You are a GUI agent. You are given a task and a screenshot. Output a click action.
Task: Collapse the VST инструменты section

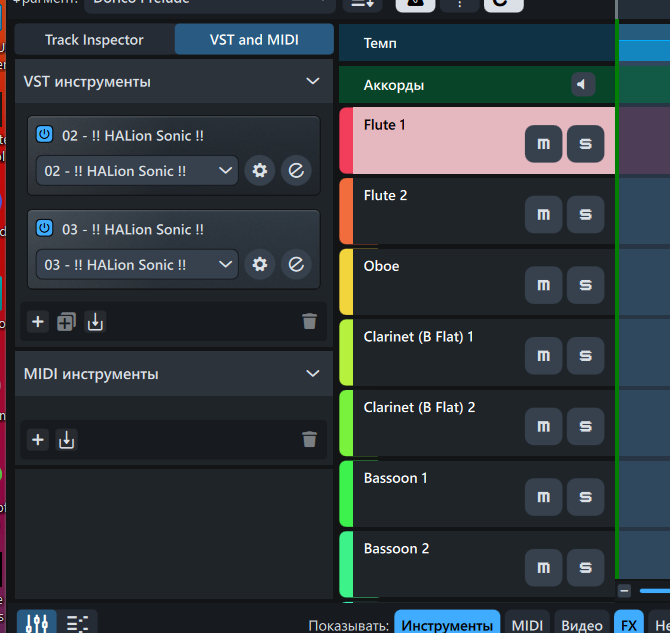pyautogui.click(x=313, y=81)
